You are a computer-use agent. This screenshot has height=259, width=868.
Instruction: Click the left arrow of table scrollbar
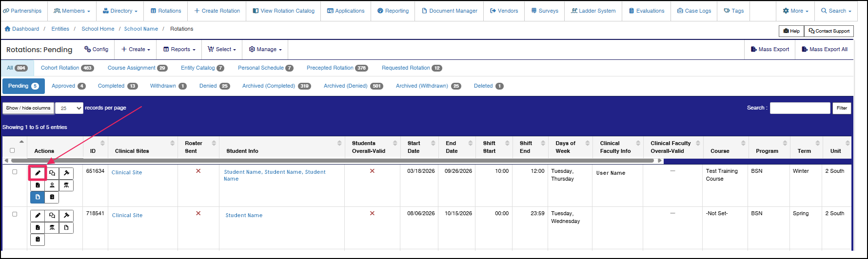(x=6, y=160)
